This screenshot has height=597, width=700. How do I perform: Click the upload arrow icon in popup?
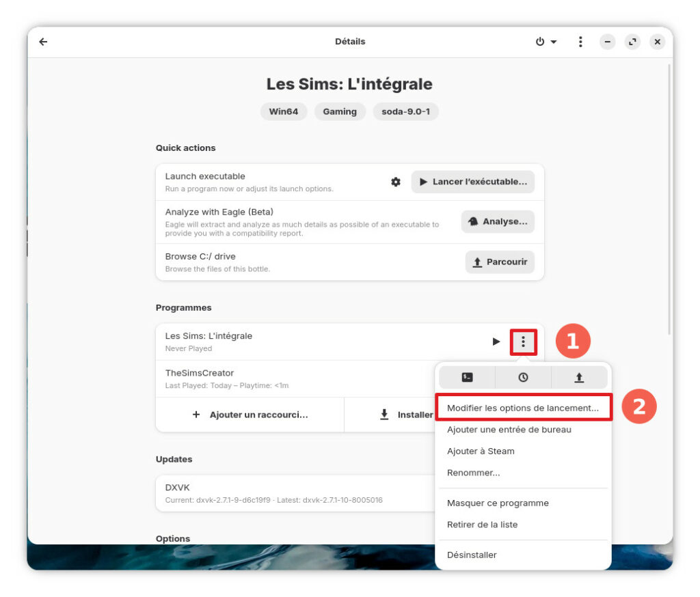point(579,377)
